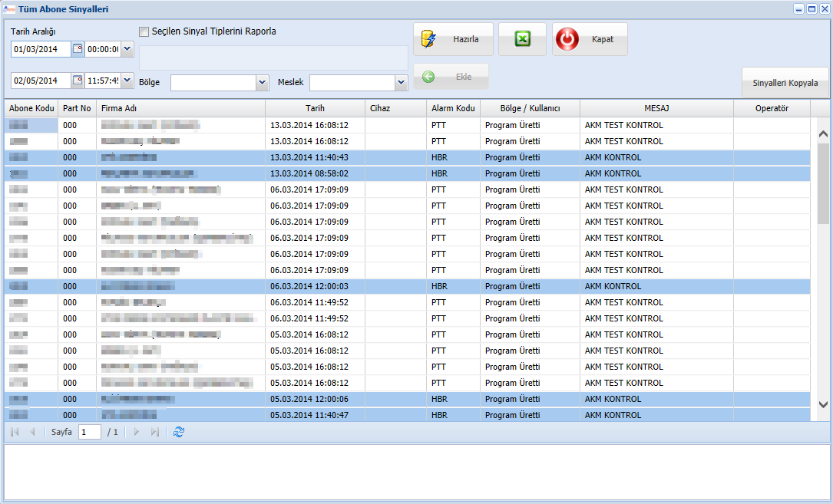This screenshot has height=504, width=833.
Task: Click the end time field showing 11:57
Action: (x=103, y=81)
